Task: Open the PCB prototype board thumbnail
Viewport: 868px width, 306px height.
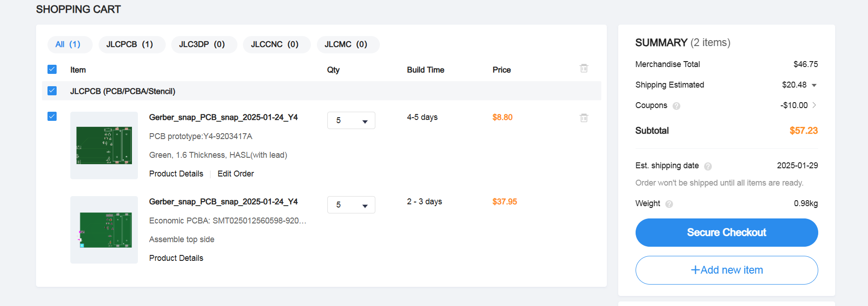Action: pyautogui.click(x=104, y=145)
